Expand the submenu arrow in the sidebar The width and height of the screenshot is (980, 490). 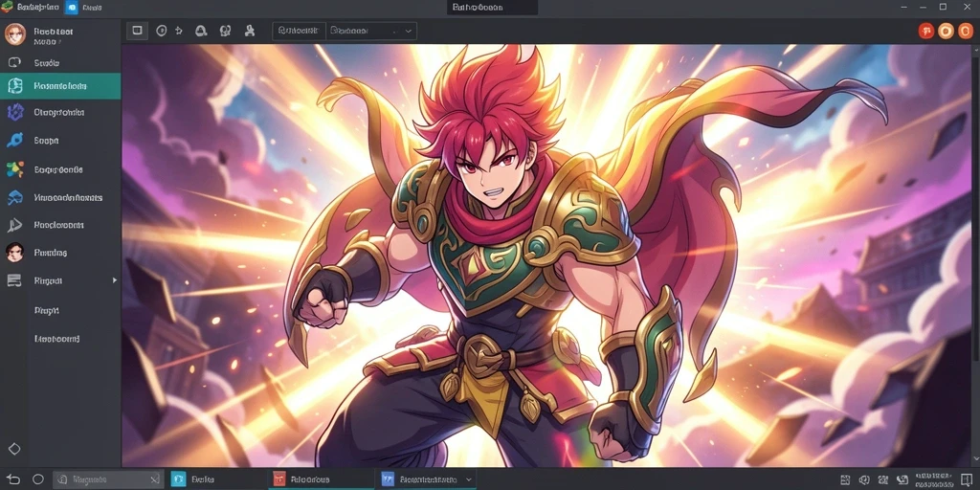tap(115, 280)
